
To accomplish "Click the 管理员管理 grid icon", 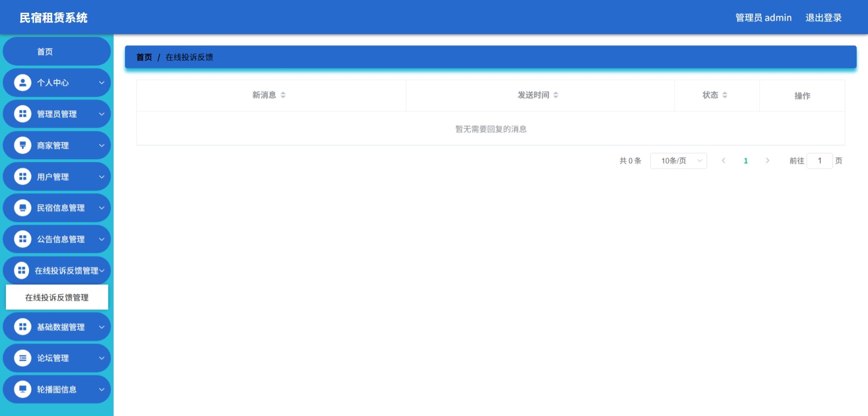I will click(23, 114).
